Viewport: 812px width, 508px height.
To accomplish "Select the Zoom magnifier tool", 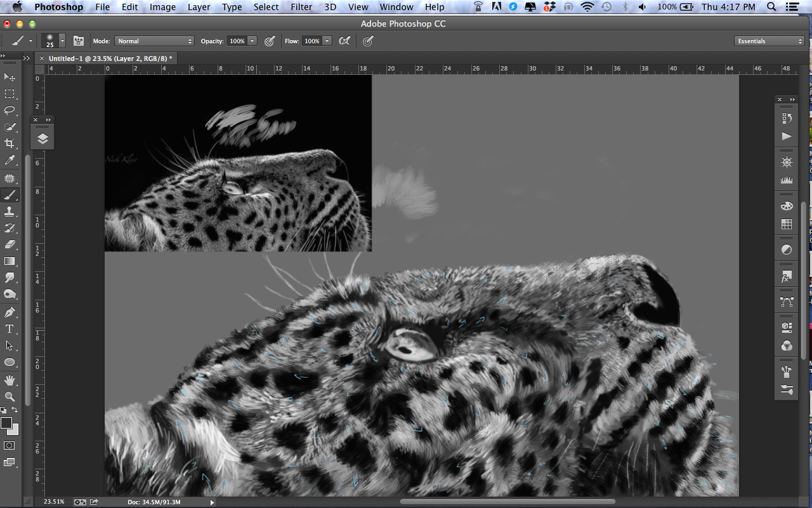I will [10, 397].
